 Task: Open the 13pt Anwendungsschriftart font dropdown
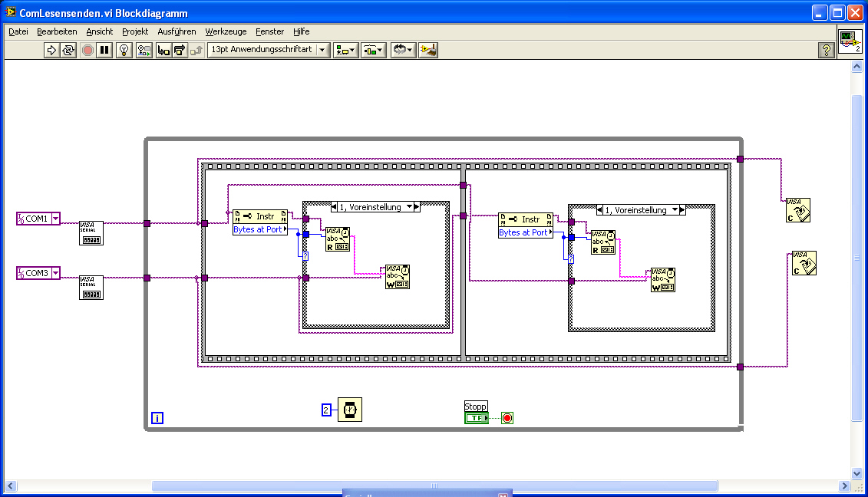coord(269,50)
